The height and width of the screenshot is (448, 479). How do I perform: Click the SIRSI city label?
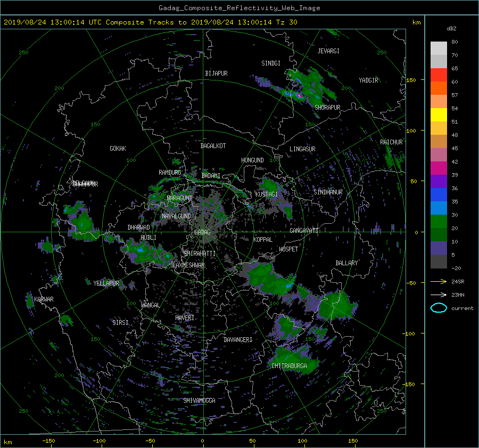coord(120,323)
